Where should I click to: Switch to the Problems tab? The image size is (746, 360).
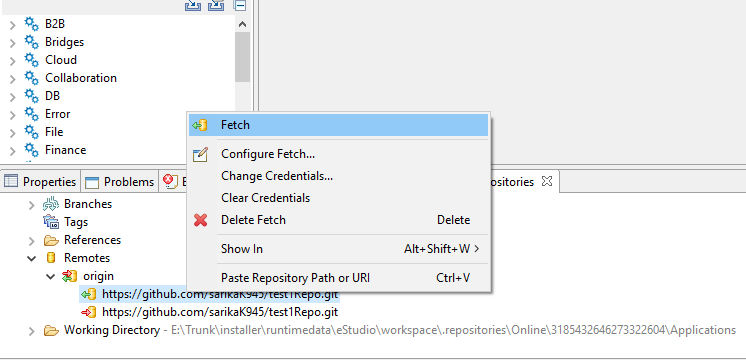pos(121,182)
